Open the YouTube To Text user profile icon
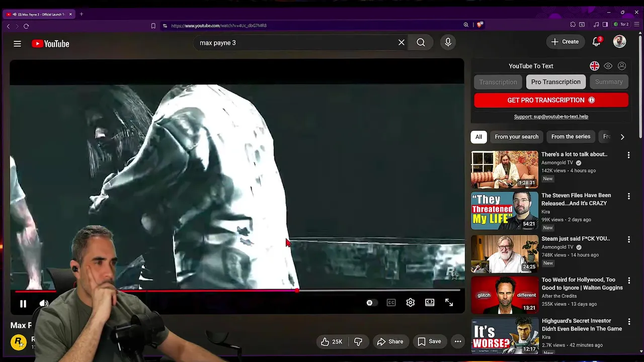644x362 pixels. [x=622, y=66]
